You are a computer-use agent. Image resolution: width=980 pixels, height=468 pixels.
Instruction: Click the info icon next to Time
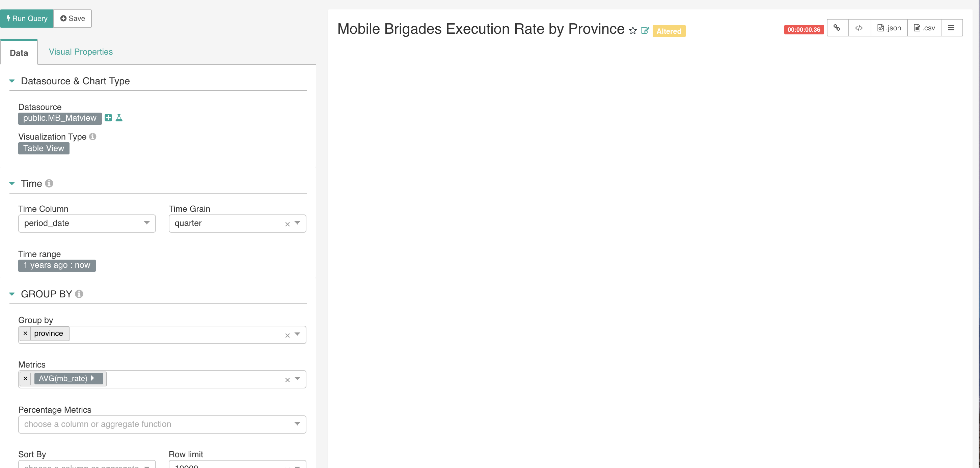49,183
